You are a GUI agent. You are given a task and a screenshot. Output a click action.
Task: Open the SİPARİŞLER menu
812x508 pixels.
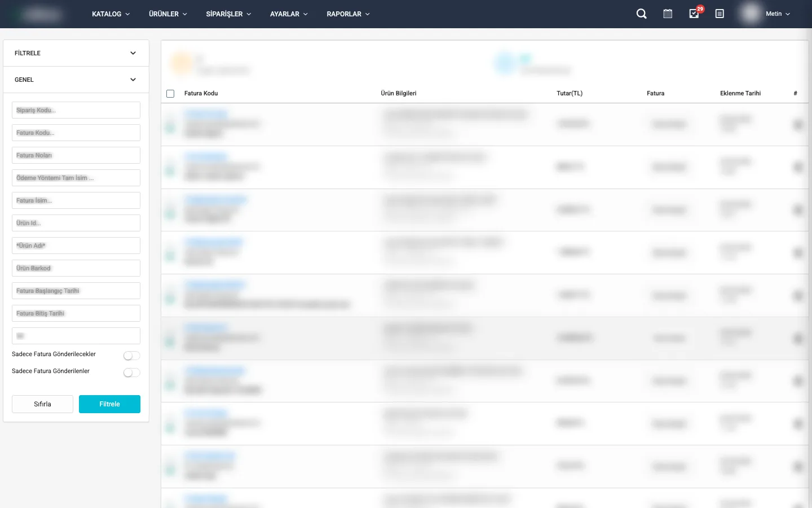click(228, 14)
